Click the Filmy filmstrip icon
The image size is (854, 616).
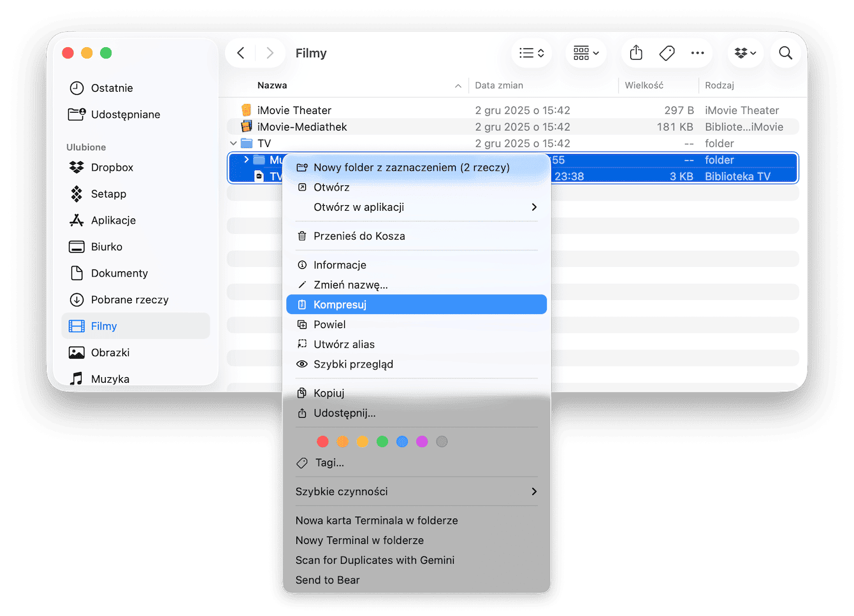pyautogui.click(x=76, y=326)
